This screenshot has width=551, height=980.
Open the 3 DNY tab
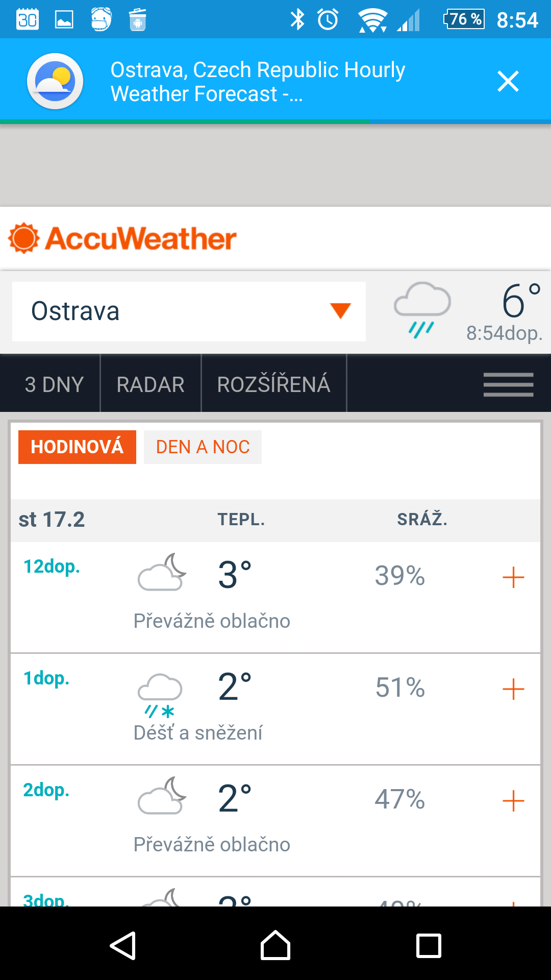(x=54, y=384)
